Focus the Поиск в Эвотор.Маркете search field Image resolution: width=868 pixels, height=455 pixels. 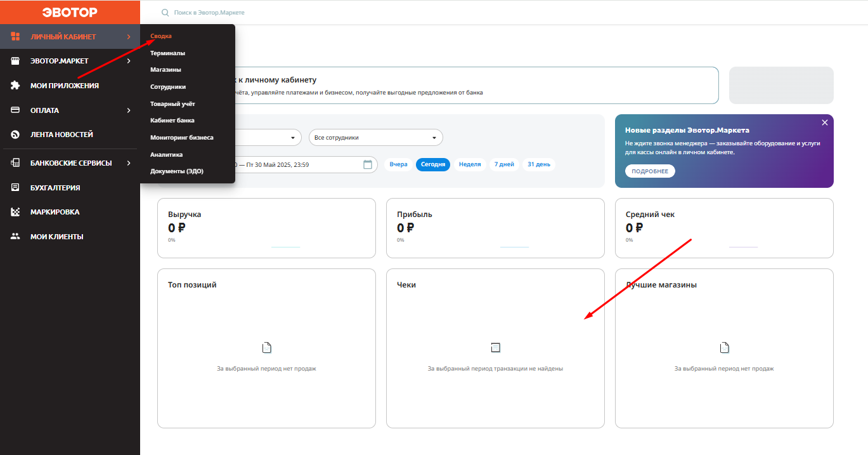pyautogui.click(x=209, y=13)
